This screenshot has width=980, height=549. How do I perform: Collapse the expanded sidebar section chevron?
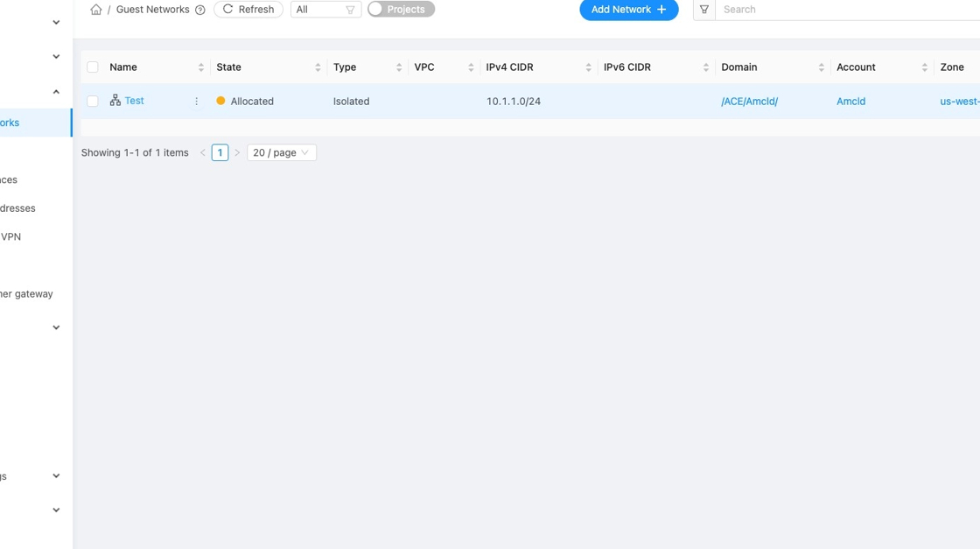[x=56, y=92]
